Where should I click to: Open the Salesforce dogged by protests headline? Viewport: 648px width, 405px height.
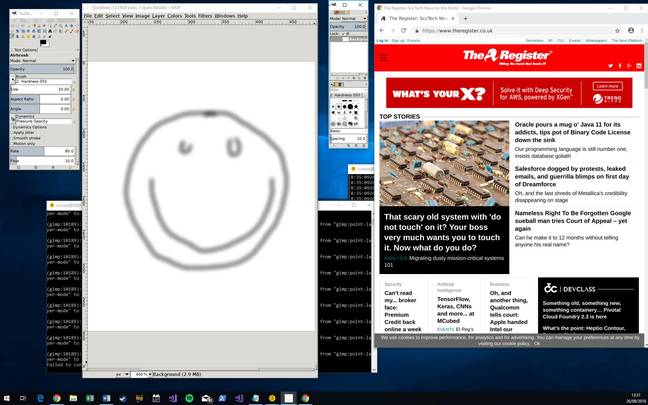pos(572,176)
